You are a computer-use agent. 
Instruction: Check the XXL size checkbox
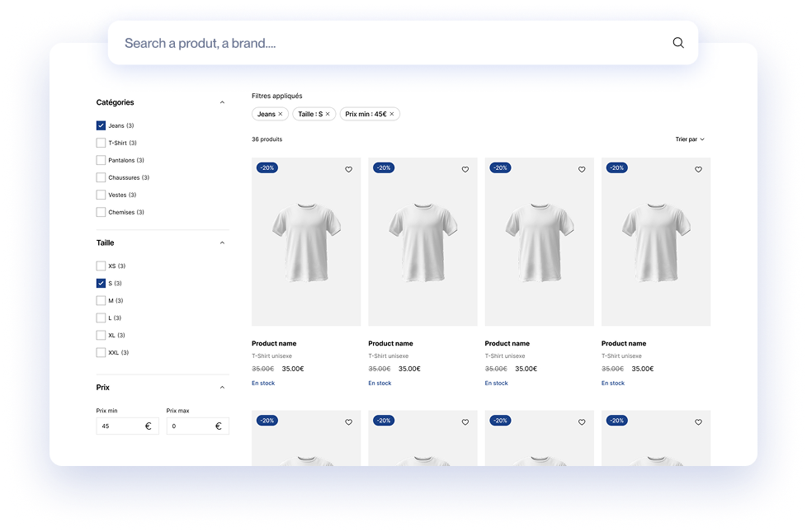pos(101,352)
